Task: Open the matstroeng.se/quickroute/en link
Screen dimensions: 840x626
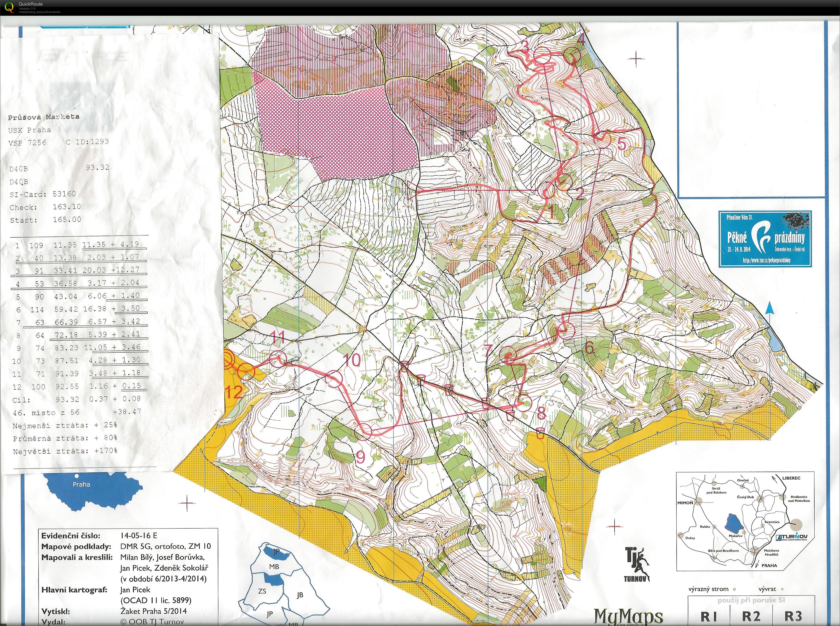Action: (39, 12)
